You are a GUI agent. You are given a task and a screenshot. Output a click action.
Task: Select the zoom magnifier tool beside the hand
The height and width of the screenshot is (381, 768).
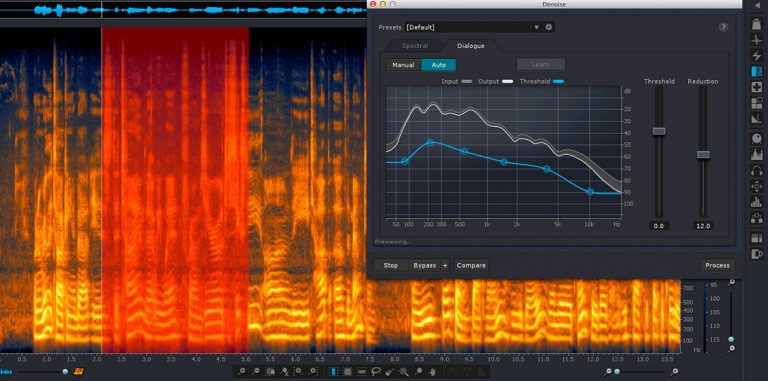pos(418,372)
